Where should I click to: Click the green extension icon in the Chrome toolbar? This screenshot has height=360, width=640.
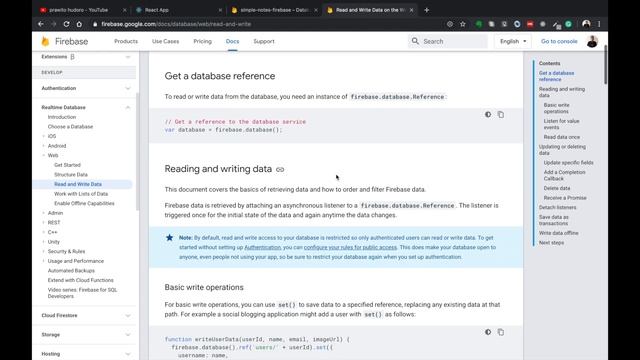click(x=479, y=24)
